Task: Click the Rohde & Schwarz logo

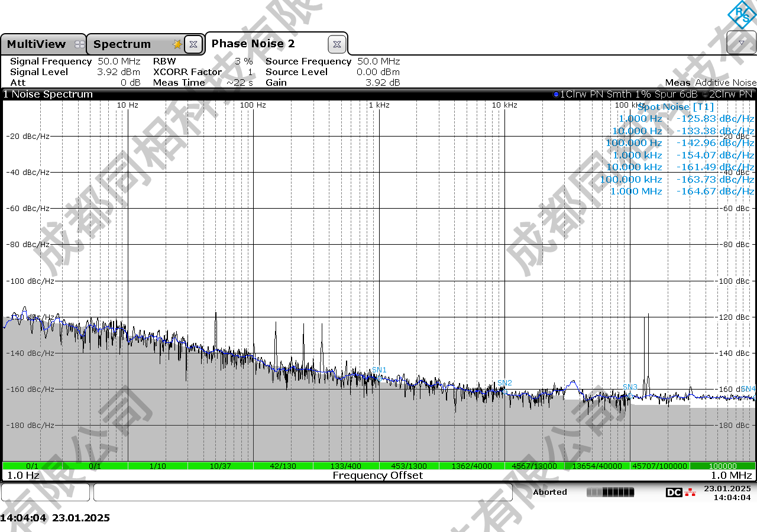Action: tap(742, 14)
